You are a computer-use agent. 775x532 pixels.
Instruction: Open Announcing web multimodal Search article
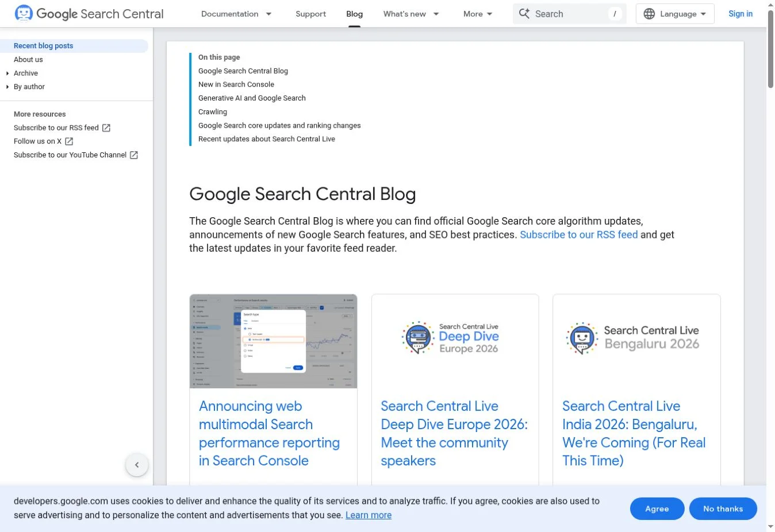[x=269, y=433]
